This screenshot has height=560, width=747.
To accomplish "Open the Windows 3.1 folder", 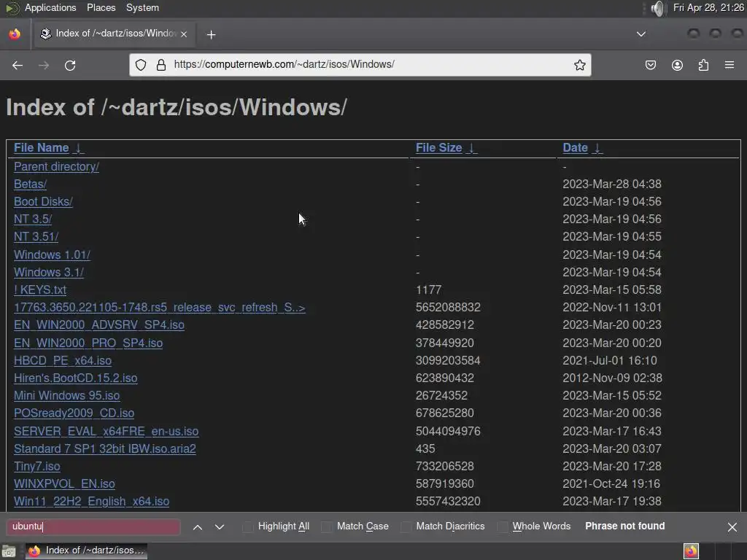I will click(x=49, y=273).
